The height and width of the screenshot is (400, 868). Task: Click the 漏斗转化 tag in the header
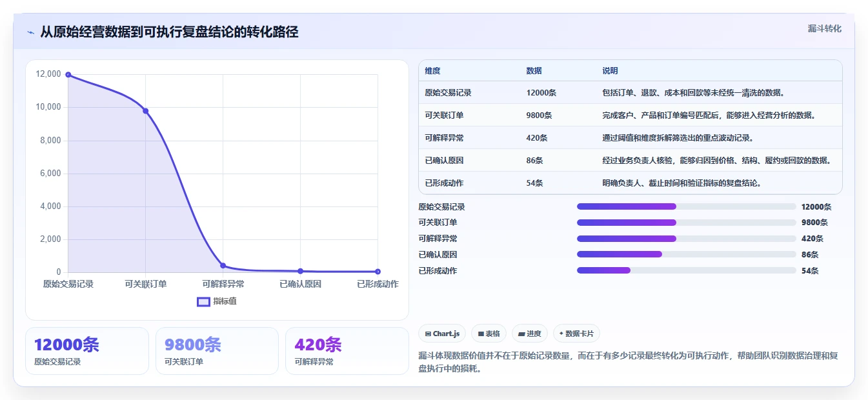(x=825, y=28)
